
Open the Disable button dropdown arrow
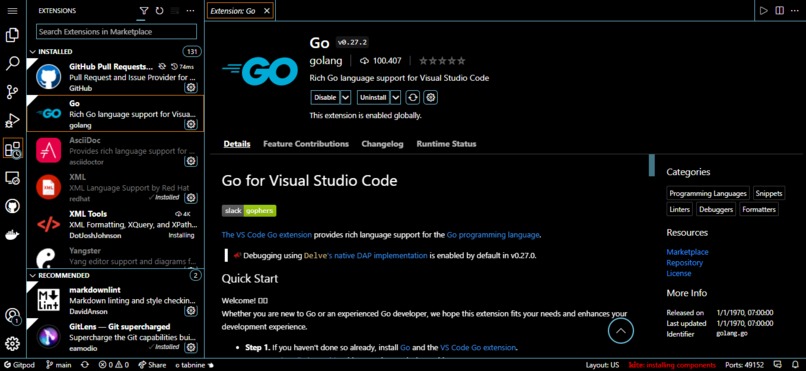[x=345, y=97]
